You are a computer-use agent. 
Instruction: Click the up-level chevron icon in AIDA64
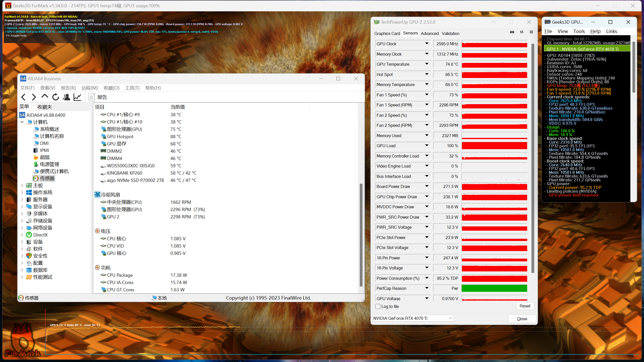click(45, 97)
